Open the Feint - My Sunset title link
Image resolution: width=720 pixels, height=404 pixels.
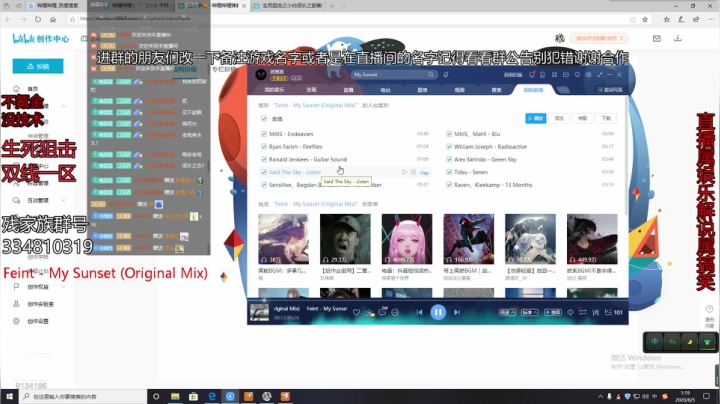click(315, 105)
